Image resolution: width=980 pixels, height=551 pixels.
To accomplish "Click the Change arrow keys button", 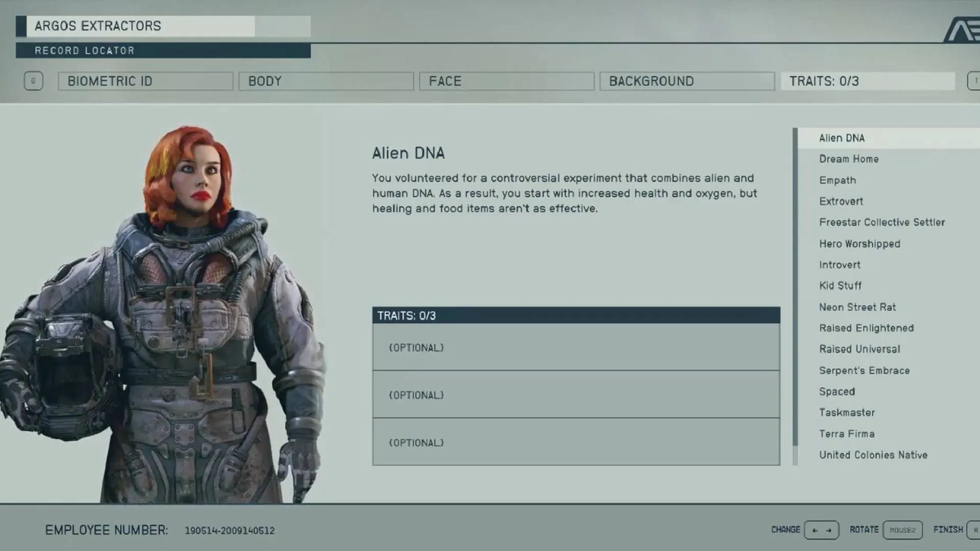I will click(x=822, y=531).
